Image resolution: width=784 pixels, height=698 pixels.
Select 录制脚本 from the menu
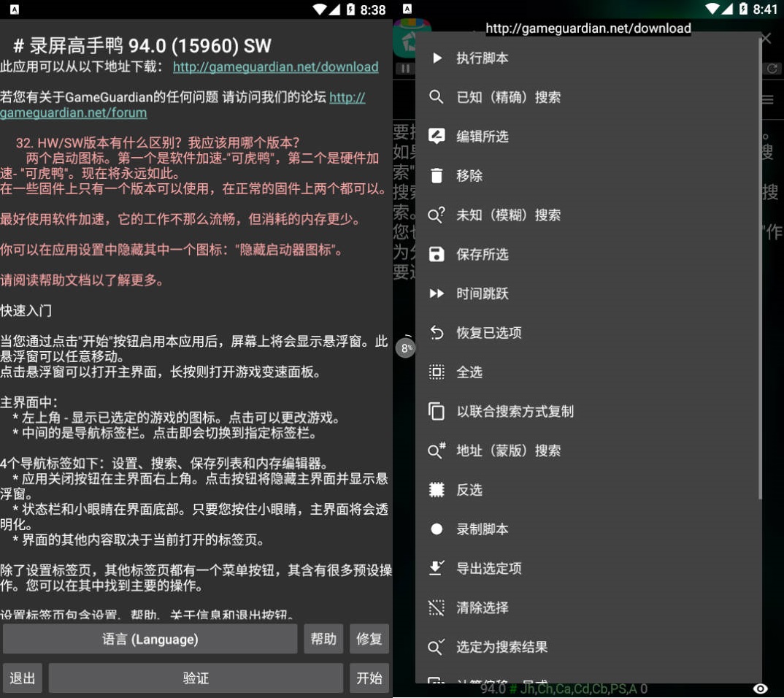coord(588,529)
